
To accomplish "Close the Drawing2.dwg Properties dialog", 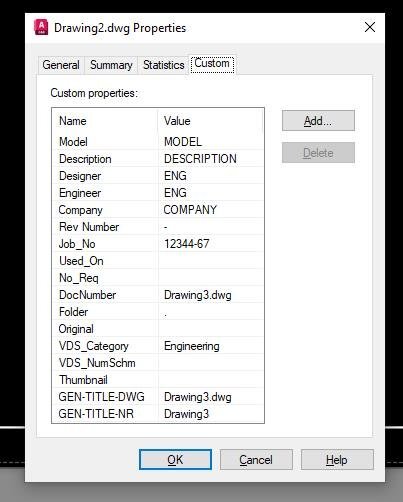I will [370, 27].
